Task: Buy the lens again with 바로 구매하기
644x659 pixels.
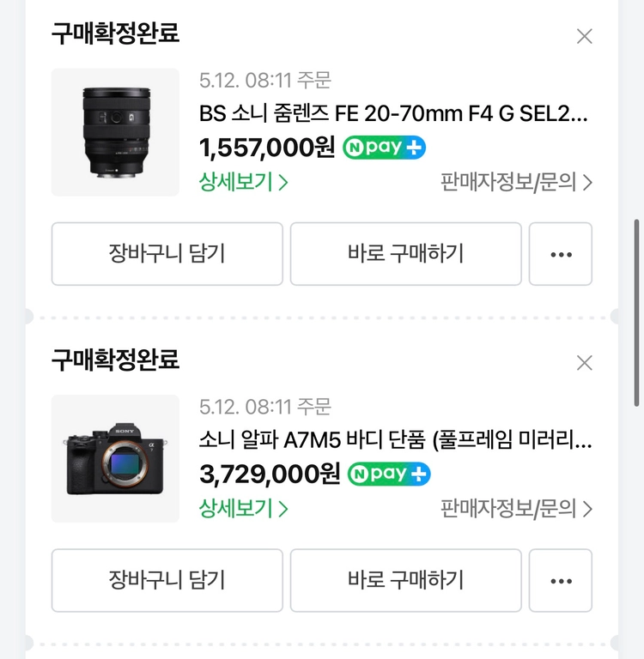Action: (406, 254)
